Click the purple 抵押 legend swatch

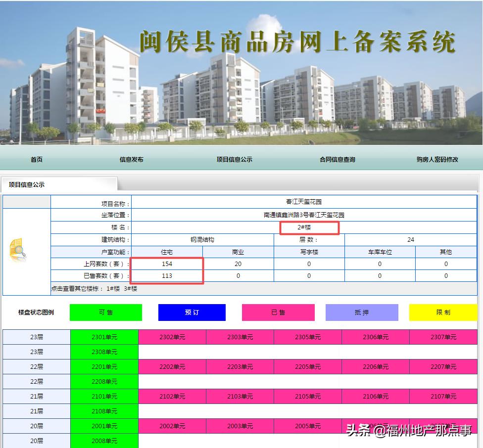click(x=363, y=313)
